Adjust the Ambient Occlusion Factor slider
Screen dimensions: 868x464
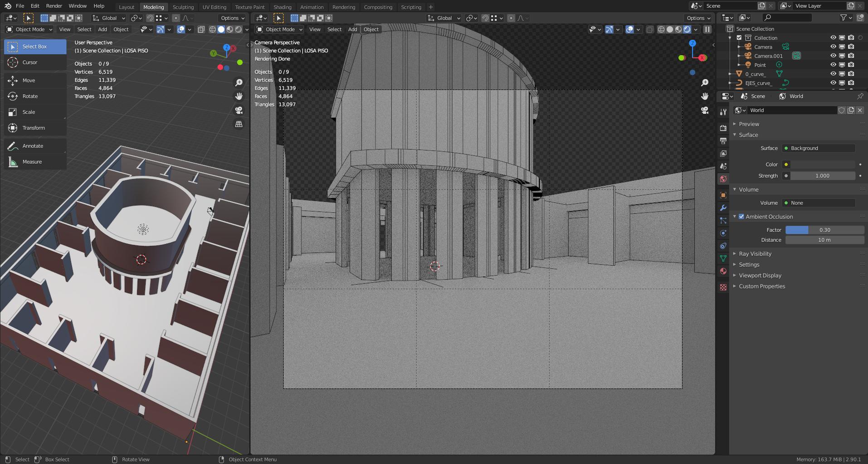click(824, 230)
